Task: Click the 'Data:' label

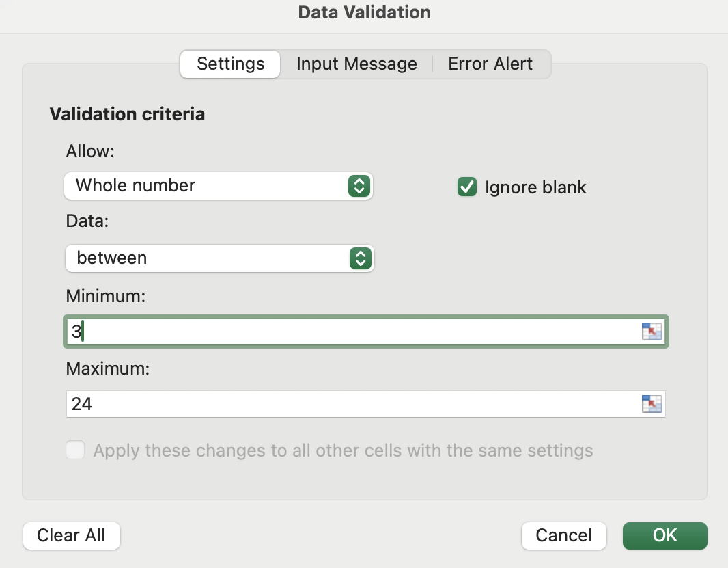Action: coord(87,221)
